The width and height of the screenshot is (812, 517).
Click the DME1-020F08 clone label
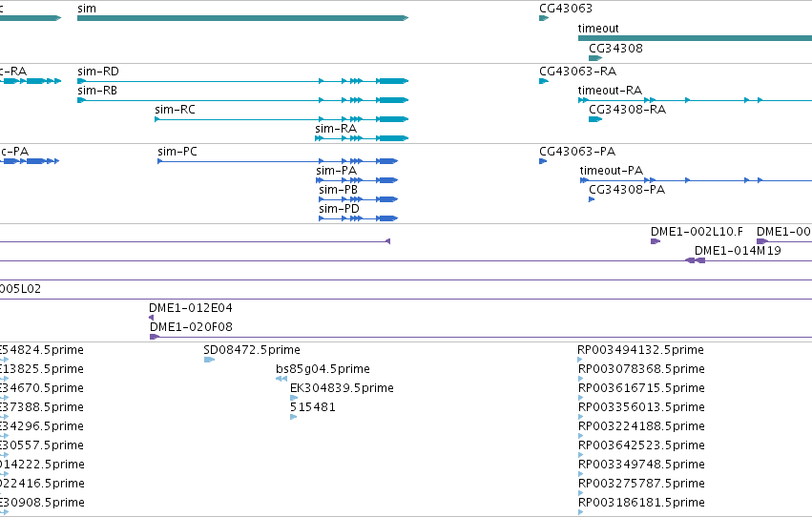191,327
